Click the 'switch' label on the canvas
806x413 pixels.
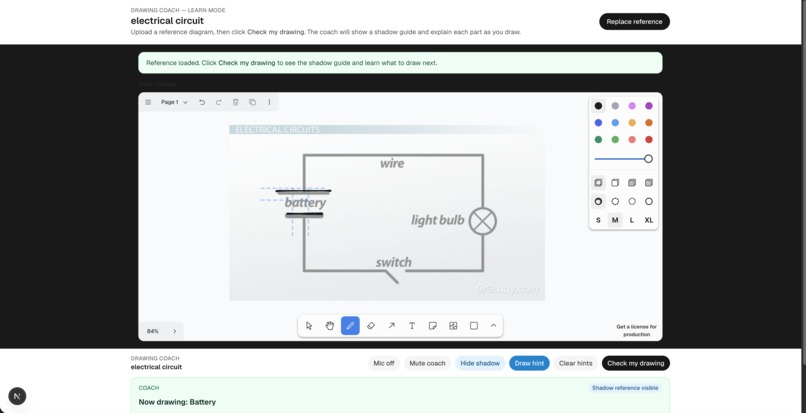point(393,262)
